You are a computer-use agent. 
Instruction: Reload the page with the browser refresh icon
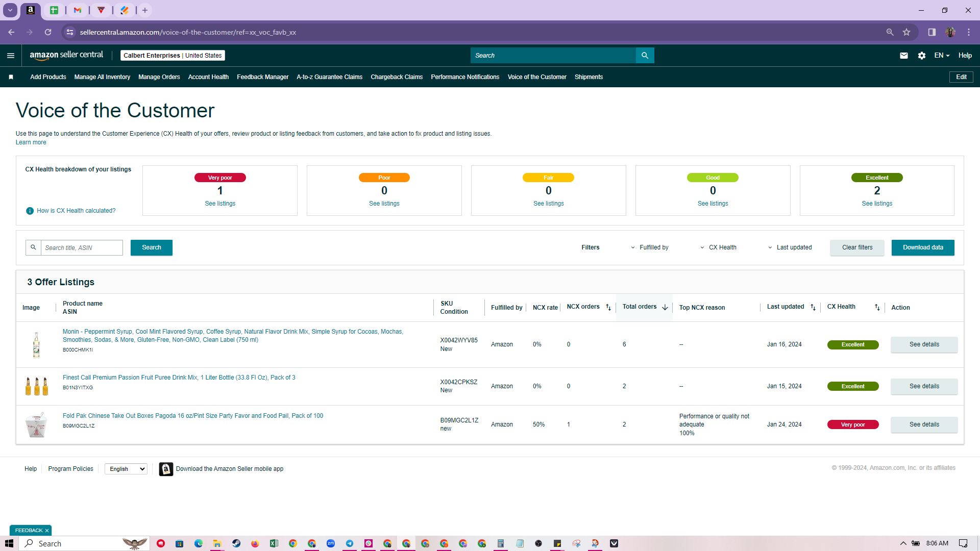tap(48, 32)
